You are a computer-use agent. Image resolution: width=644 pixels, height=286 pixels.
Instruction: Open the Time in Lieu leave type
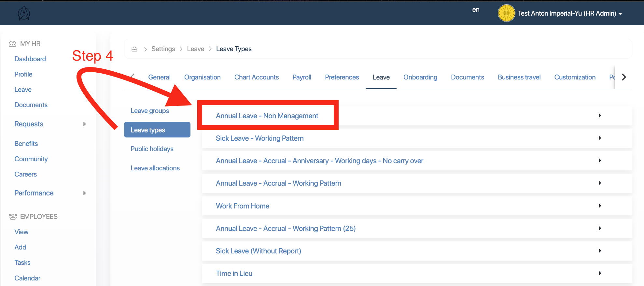tap(234, 273)
